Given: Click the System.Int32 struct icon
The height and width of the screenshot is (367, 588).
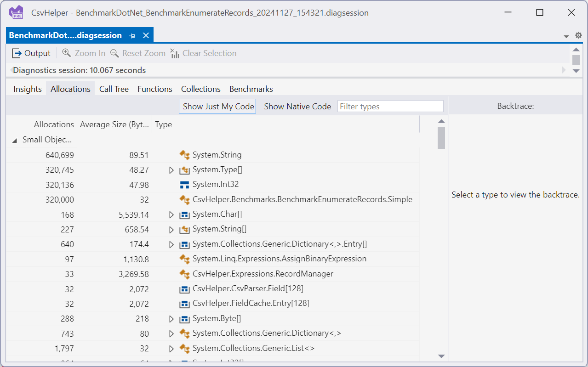Looking at the screenshot, I should point(185,185).
